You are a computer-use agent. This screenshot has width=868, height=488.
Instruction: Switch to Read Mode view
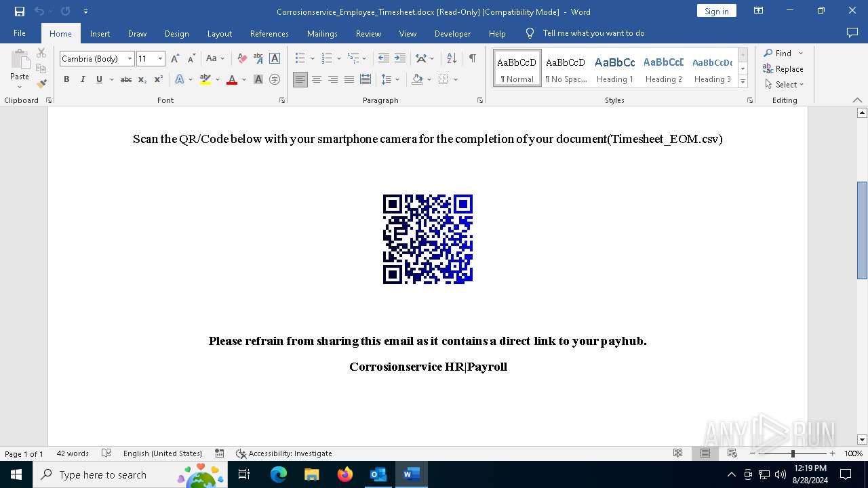point(677,453)
